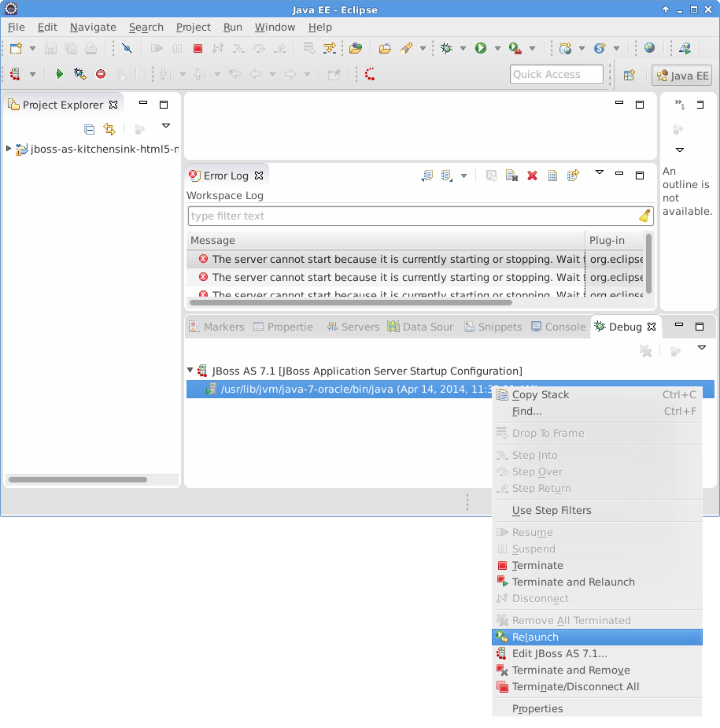Click the Plug-in column header
The width and height of the screenshot is (720, 728).
(614, 241)
